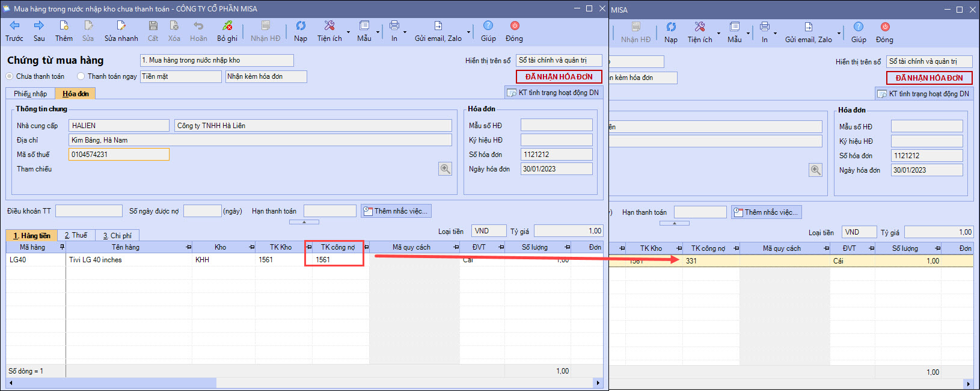Click Sửa nhanh quick edit icon

[121, 26]
